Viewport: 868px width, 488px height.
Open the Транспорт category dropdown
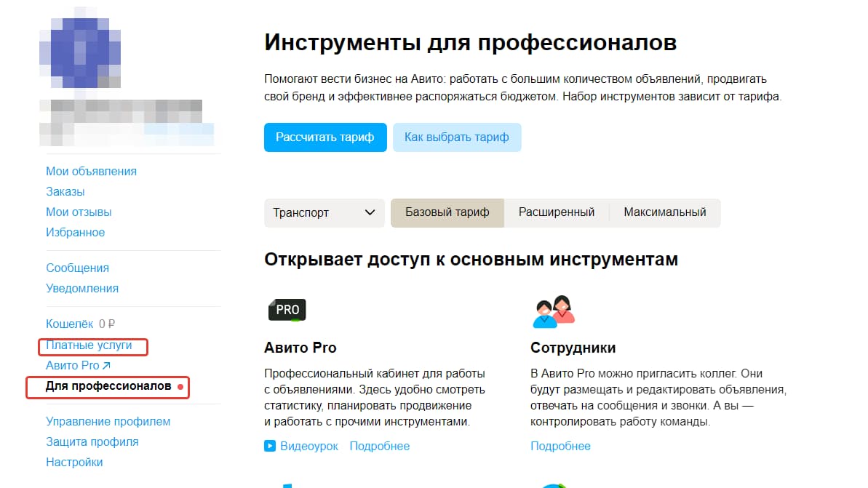point(324,213)
